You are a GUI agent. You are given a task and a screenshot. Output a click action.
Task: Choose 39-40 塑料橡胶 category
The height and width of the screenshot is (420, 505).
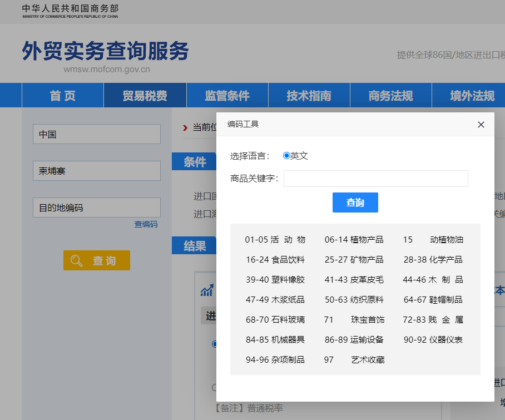click(x=275, y=280)
